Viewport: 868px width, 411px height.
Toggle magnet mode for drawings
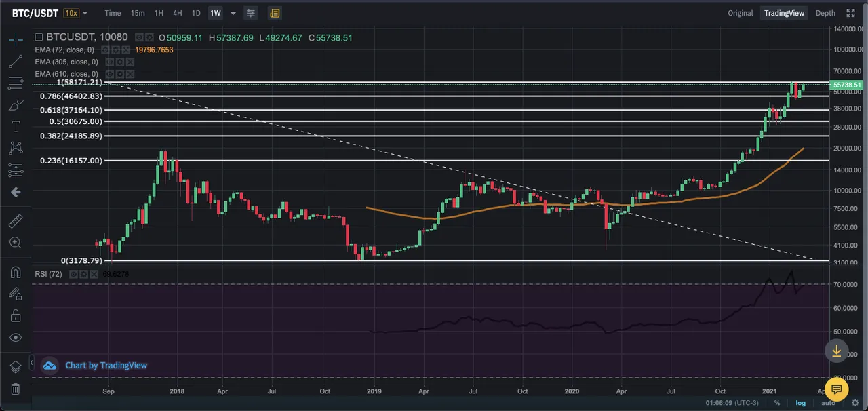(16, 272)
